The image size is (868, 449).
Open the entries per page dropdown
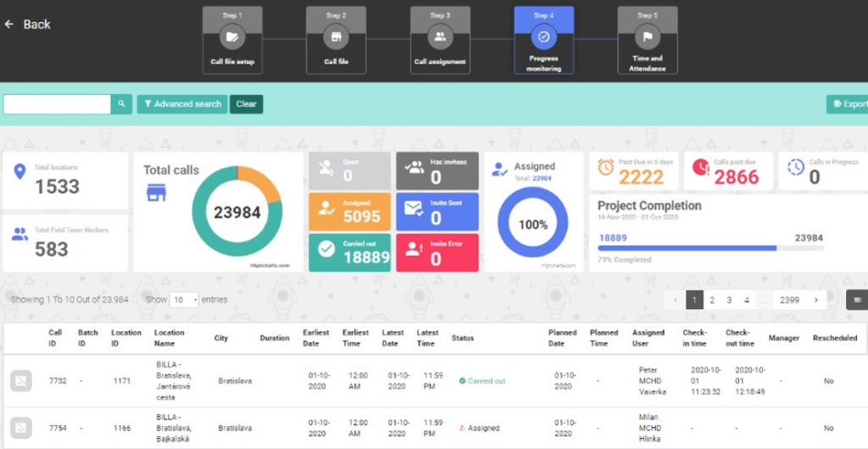coord(184,300)
